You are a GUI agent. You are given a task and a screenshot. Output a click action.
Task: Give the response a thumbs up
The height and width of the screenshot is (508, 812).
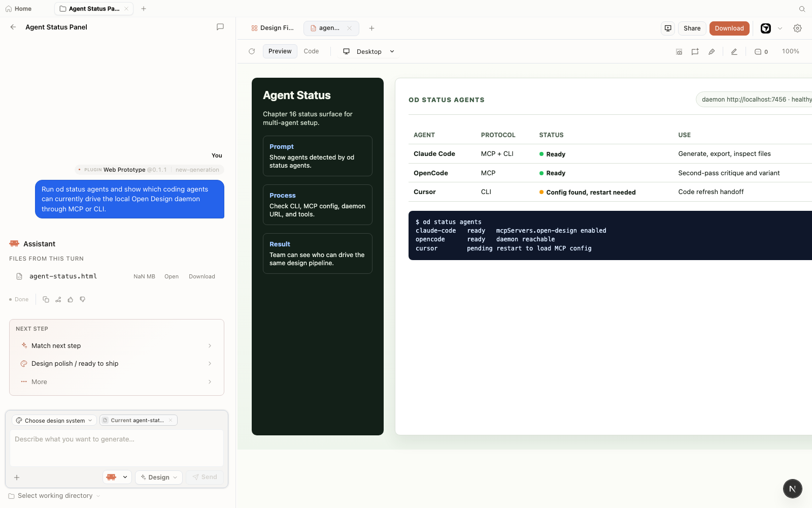pyautogui.click(x=71, y=299)
